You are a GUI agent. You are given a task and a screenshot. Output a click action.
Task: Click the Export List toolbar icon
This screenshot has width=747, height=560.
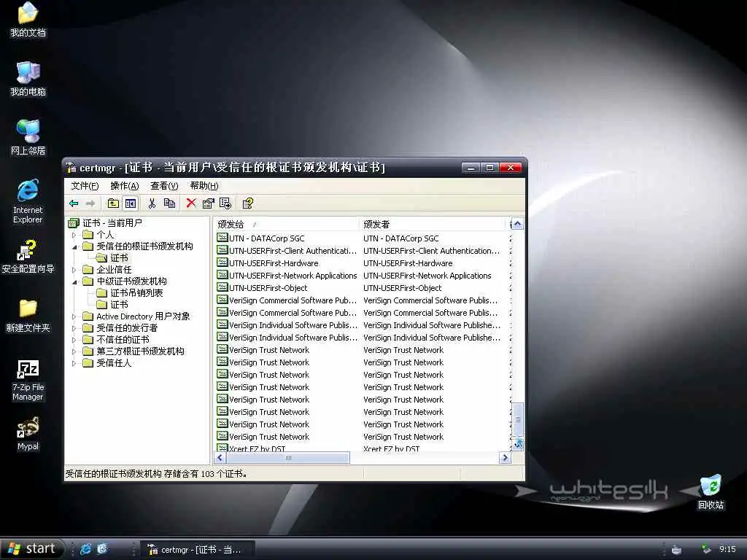[225, 204]
